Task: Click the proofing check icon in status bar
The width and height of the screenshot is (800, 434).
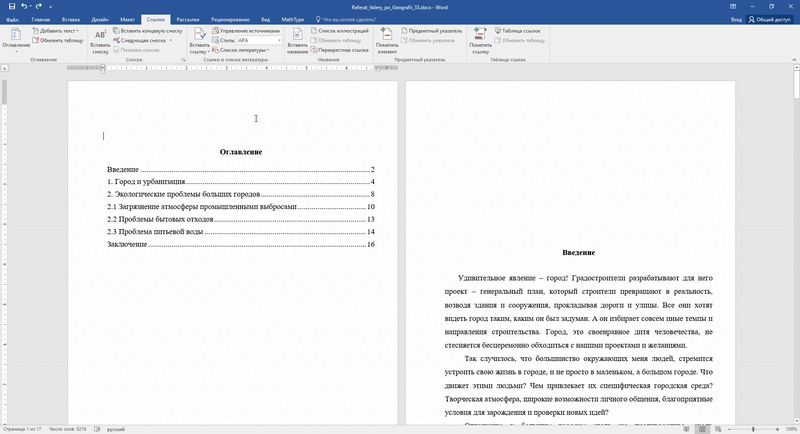Action: 97,429
